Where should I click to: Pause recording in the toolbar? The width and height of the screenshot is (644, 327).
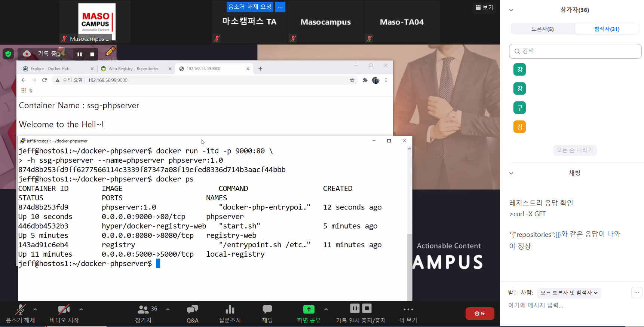pos(355,308)
